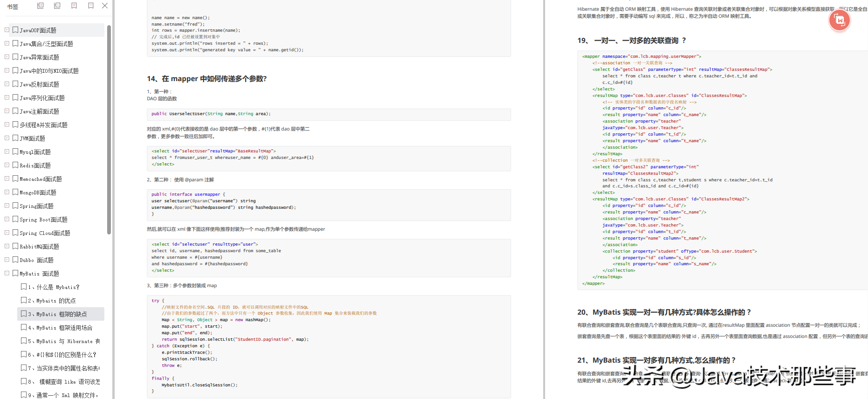Click bookmark icon beside 8、模糊查询 like 语句

click(x=24, y=381)
